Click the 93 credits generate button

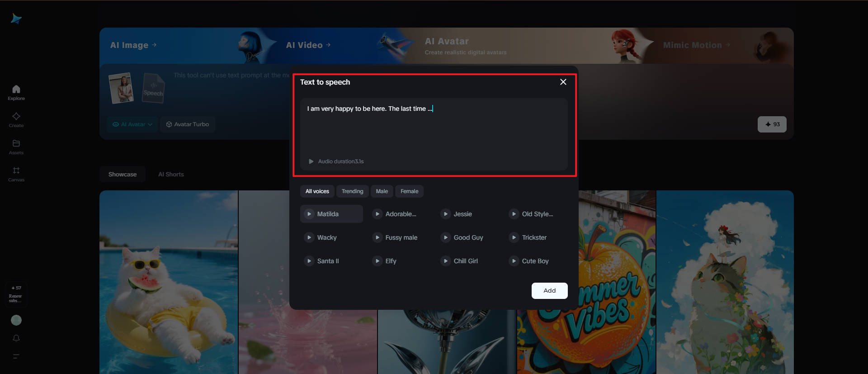[772, 124]
